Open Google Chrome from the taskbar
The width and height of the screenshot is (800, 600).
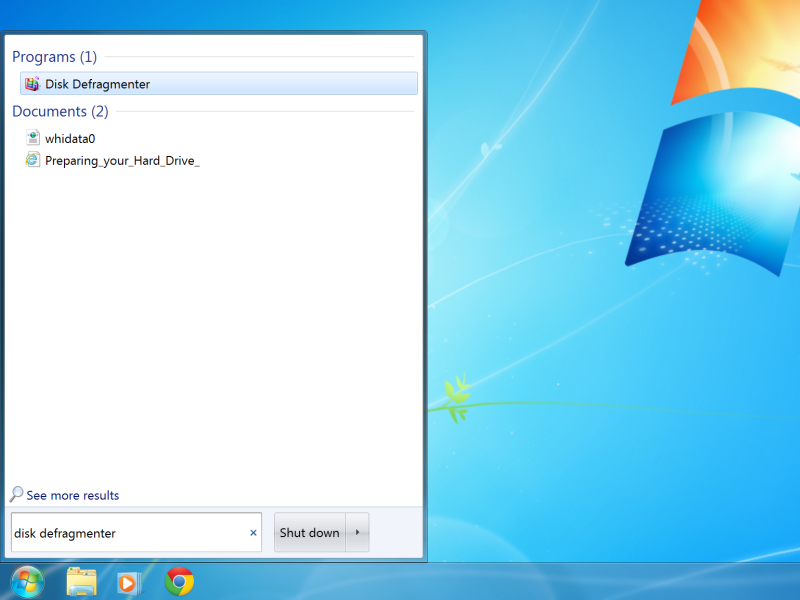click(x=178, y=581)
